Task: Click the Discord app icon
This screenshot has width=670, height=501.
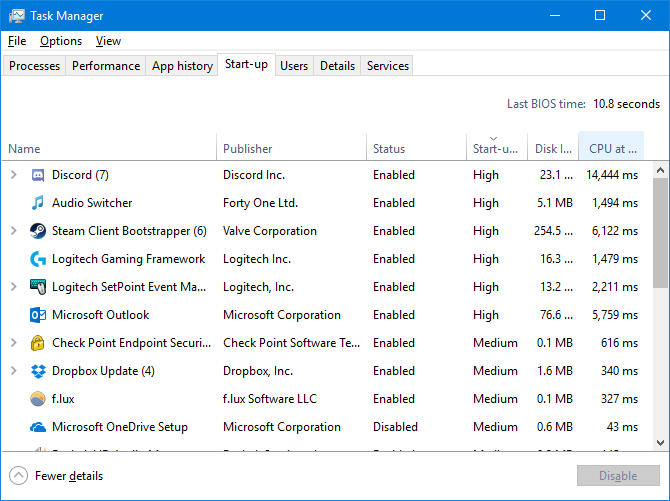Action: (38, 175)
